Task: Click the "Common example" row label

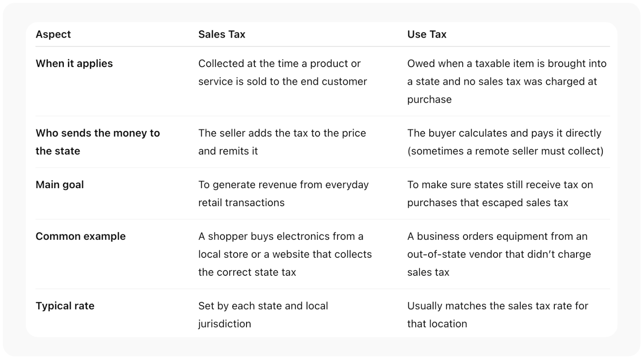Action: click(x=81, y=236)
